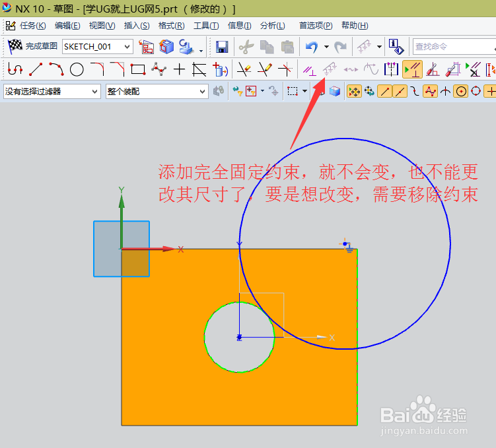Open the 任务(K) menu
This screenshot has height=448, width=496.
tap(32, 26)
